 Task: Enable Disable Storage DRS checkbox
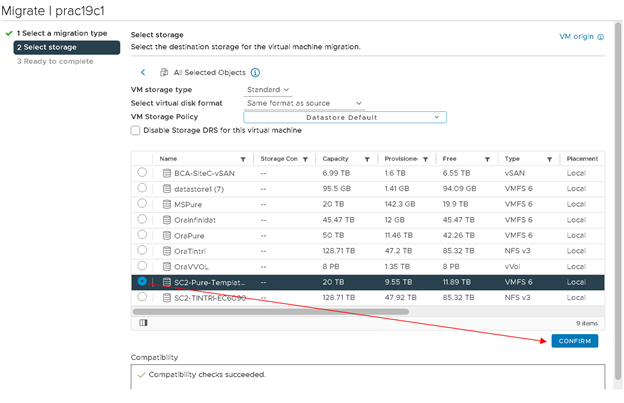136,130
